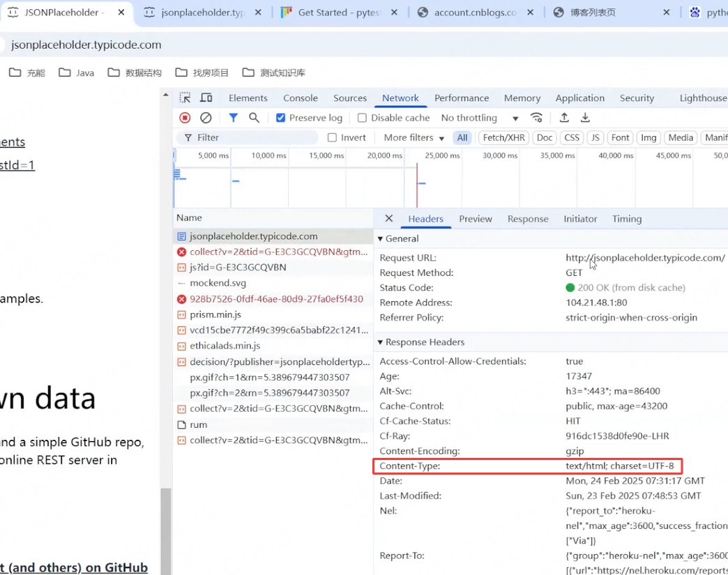Open the Memory panel

522,98
